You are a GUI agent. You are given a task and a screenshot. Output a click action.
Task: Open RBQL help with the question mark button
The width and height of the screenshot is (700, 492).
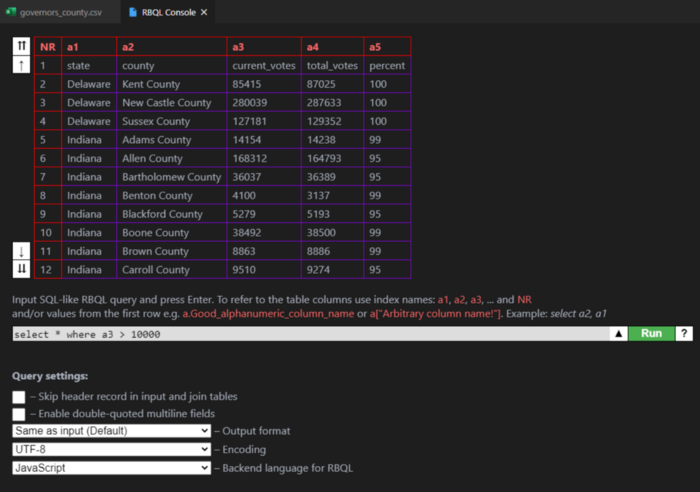pos(684,334)
